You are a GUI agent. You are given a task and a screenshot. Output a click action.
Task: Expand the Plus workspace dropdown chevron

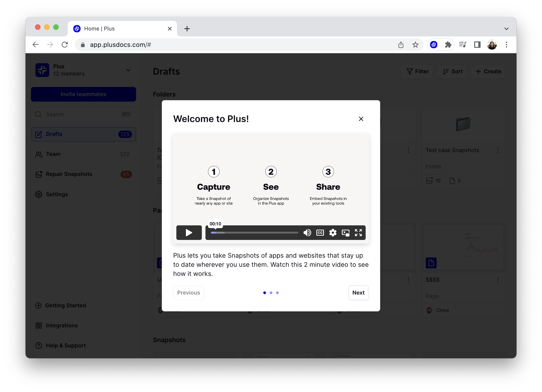point(128,70)
